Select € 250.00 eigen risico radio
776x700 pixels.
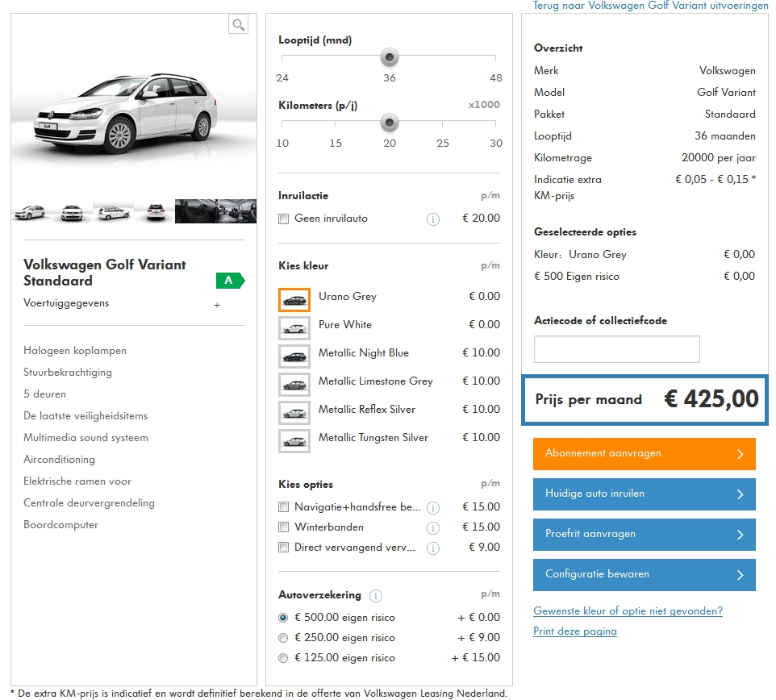(x=283, y=638)
